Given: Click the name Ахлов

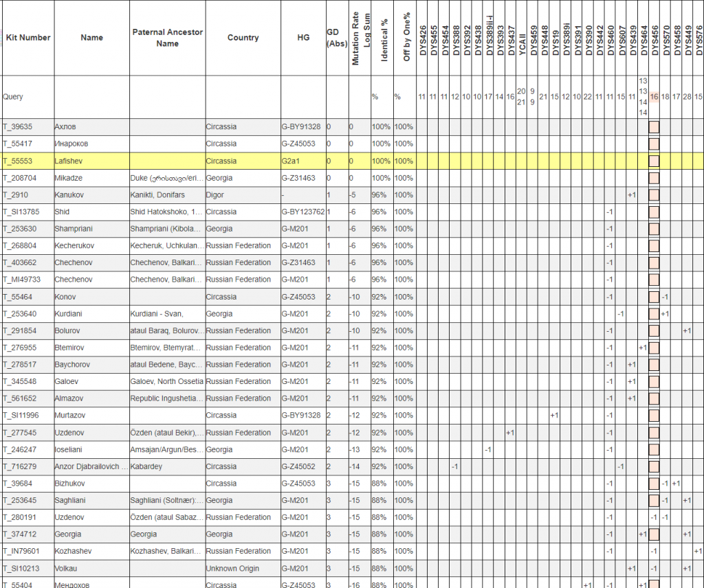Looking at the screenshot, I should click(65, 127).
